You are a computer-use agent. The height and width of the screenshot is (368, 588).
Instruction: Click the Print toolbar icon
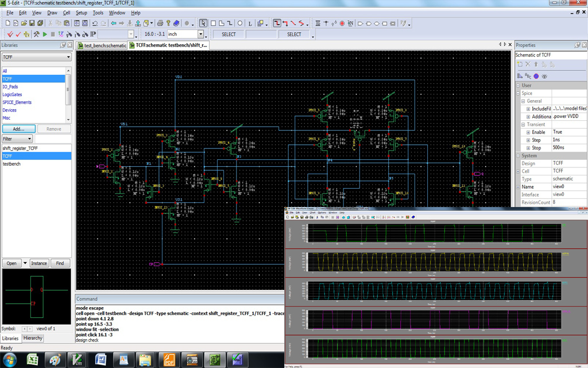[x=160, y=23]
